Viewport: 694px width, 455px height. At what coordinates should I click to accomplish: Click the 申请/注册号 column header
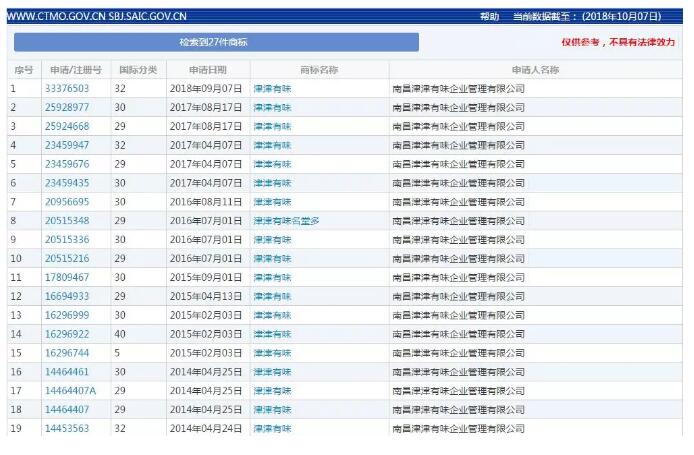[x=76, y=70]
